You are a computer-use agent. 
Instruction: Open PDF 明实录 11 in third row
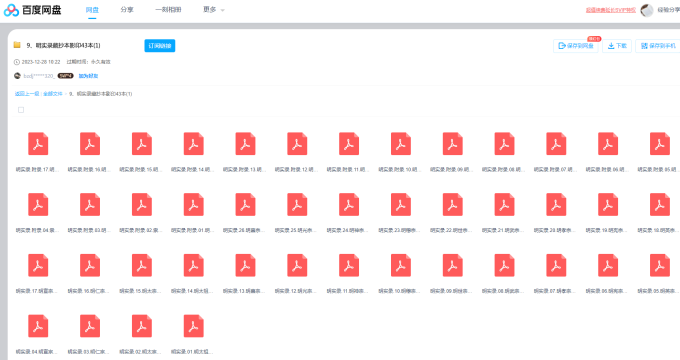click(x=349, y=265)
